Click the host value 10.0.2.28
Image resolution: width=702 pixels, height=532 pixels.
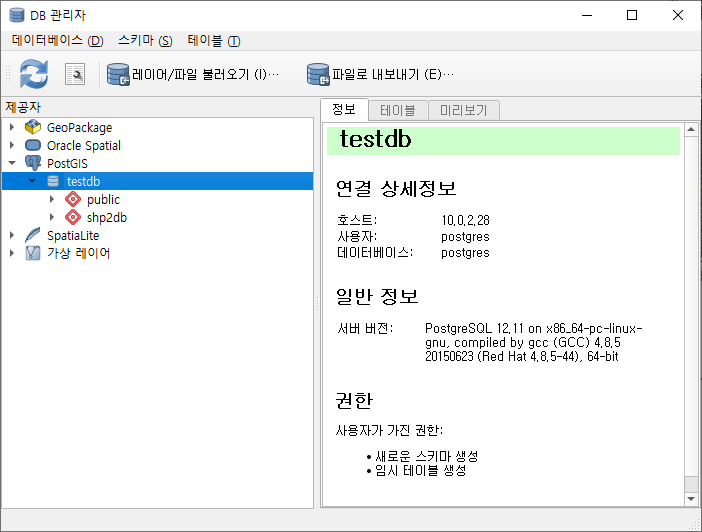(x=465, y=220)
